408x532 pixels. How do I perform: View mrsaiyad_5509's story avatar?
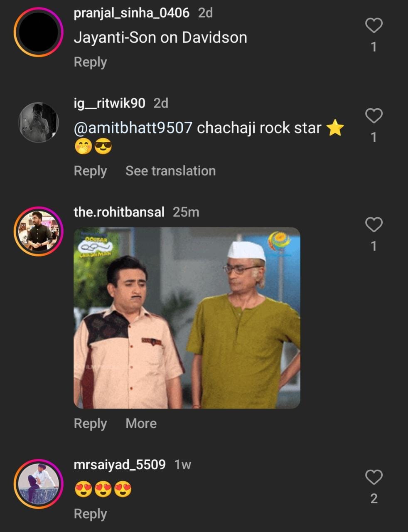tap(38, 484)
